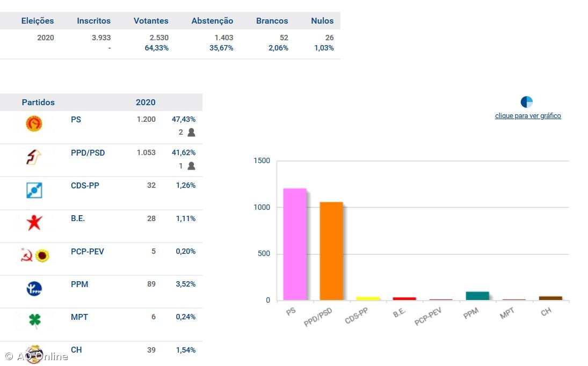This screenshot has height=366, width=588.
Task: Click the CDS-PP blue square logo
Action: coord(34,191)
